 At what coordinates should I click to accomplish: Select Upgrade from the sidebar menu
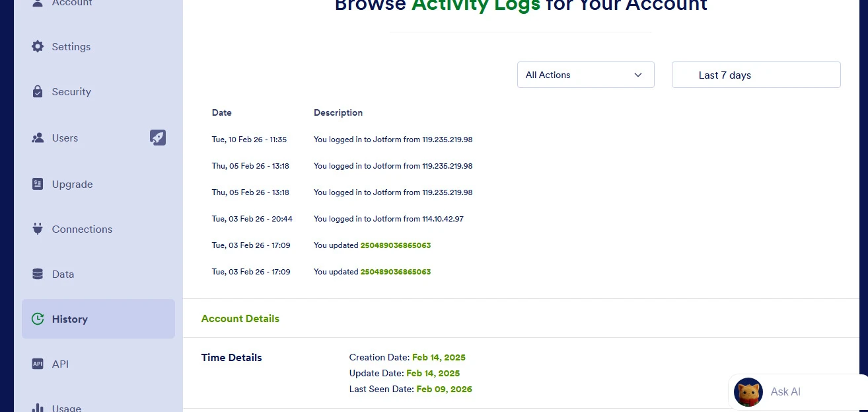pyautogui.click(x=71, y=184)
